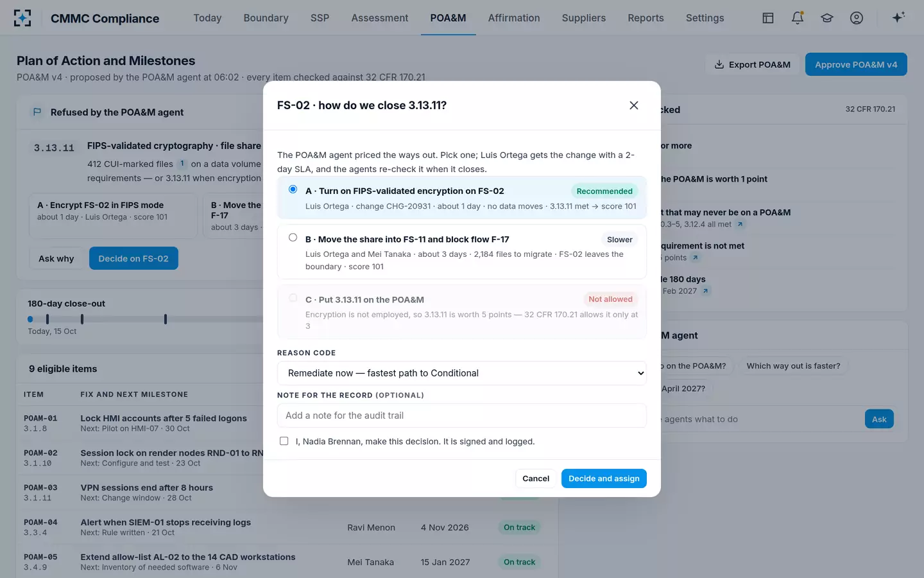Open the external link arrow after 3.12.4 all met

tap(740, 224)
